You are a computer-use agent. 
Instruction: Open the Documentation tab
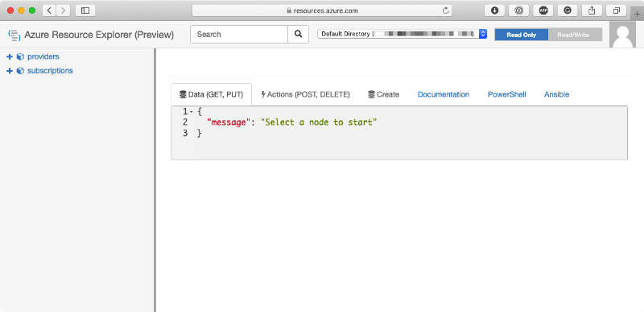click(x=444, y=94)
